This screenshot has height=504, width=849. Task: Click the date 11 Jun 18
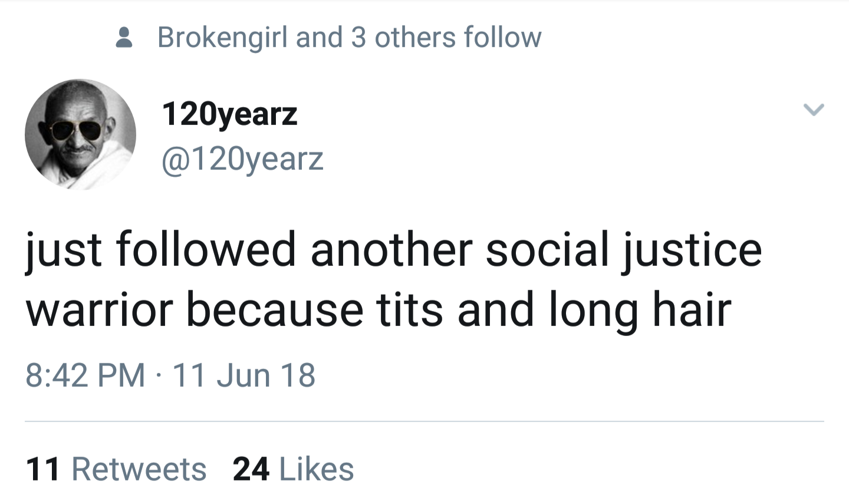coord(243,375)
